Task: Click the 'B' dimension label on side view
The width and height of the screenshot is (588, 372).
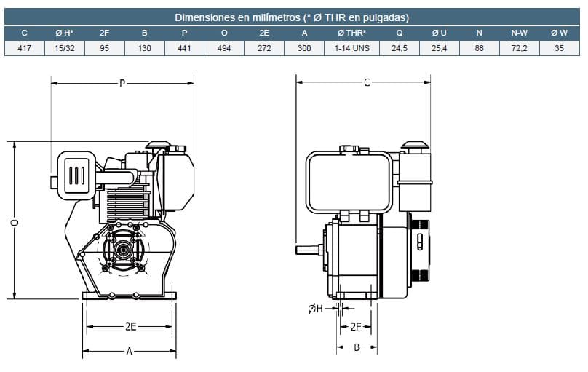Action: click(x=357, y=347)
